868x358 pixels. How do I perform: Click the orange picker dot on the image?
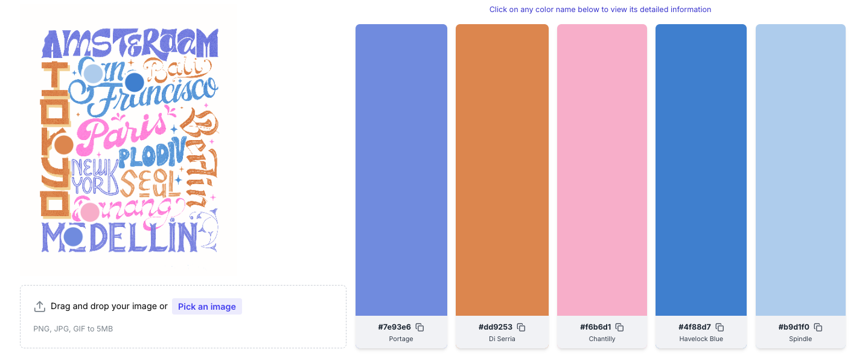tap(63, 145)
